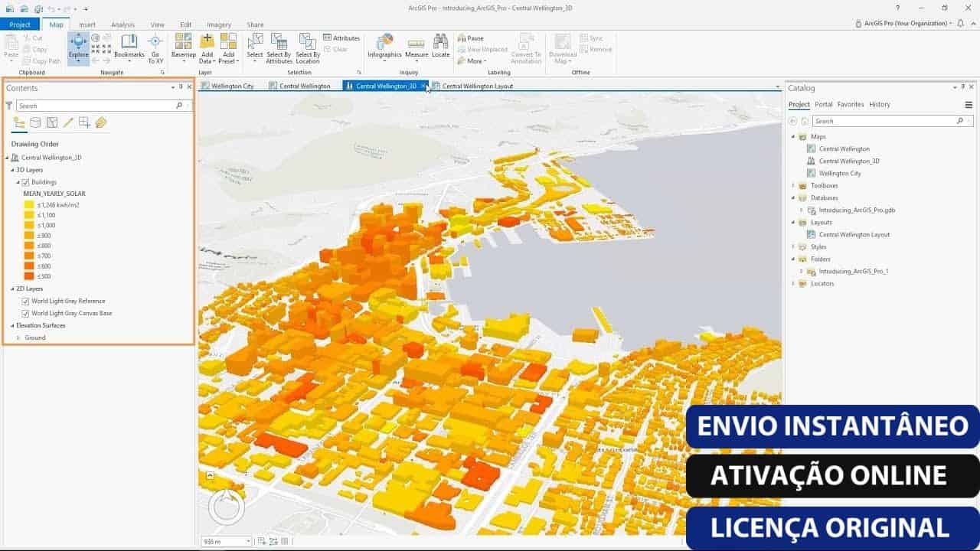Image resolution: width=980 pixels, height=551 pixels.
Task: Switch to the Analysis ribbon tab
Action: point(122,24)
